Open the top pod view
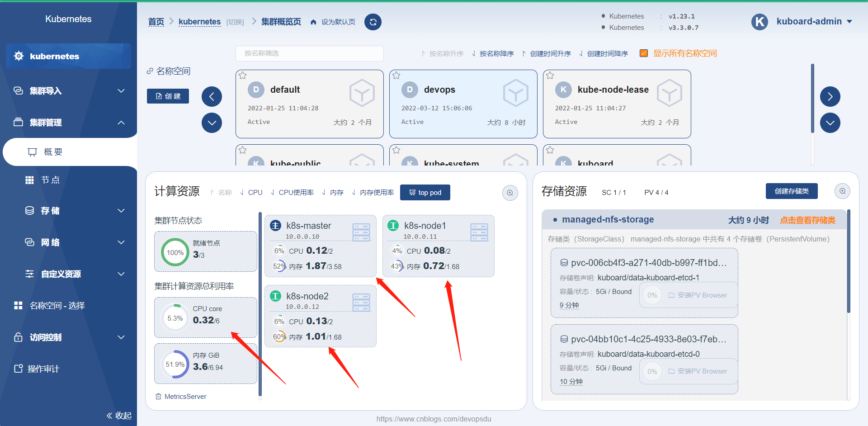This screenshot has height=426, width=868. coord(425,192)
